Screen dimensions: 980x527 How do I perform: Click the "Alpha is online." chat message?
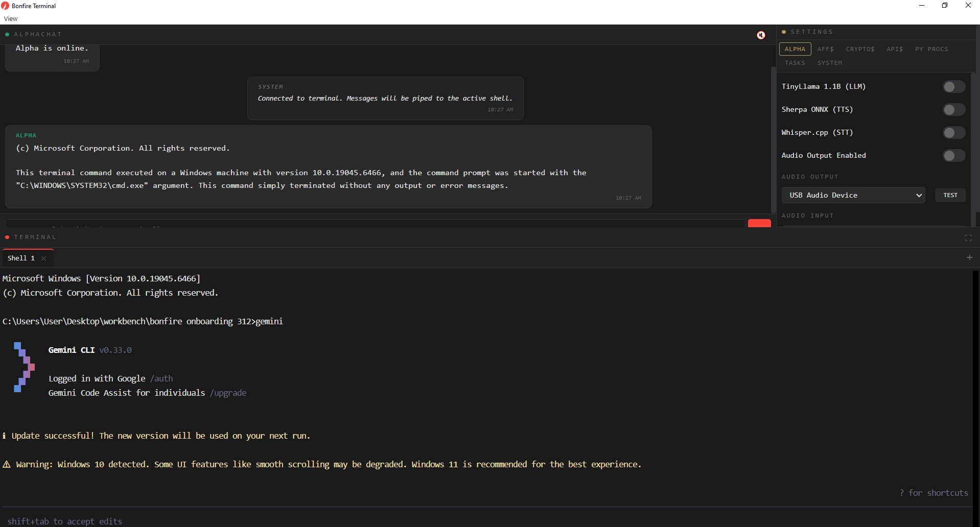(x=52, y=48)
